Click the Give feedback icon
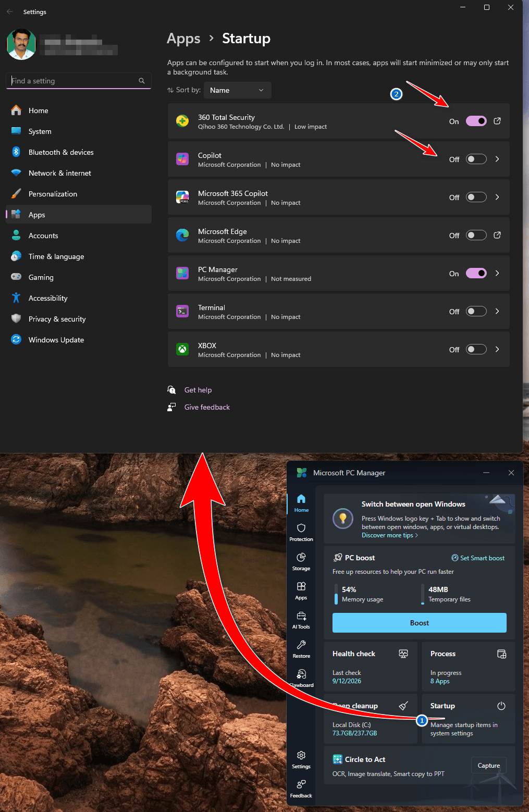Viewport: 529px width, 812px height. (171, 407)
